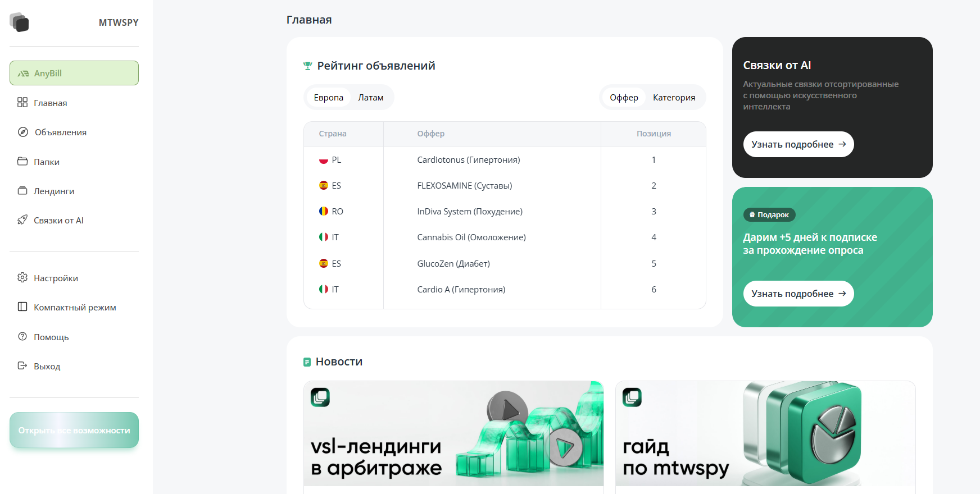Switch to the Латам region tab
Image resolution: width=980 pixels, height=494 pixels.
click(370, 98)
